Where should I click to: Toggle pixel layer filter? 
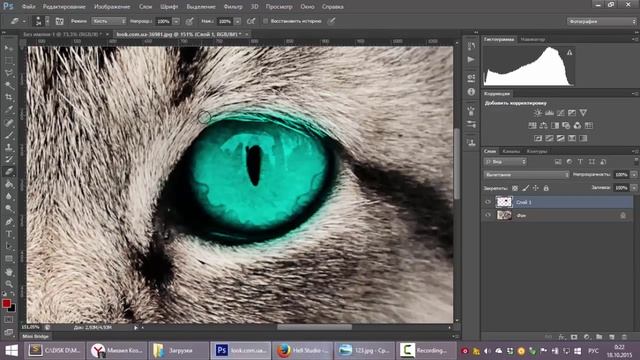[558, 162]
